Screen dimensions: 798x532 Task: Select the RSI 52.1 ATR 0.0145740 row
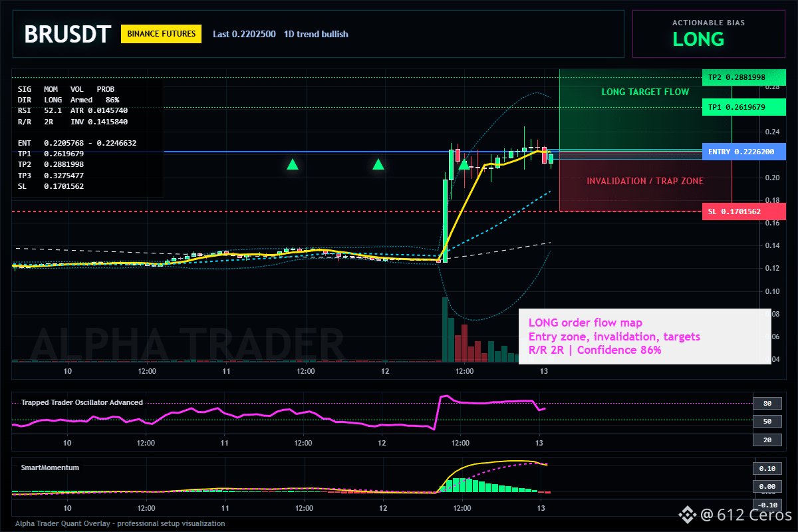click(72, 110)
